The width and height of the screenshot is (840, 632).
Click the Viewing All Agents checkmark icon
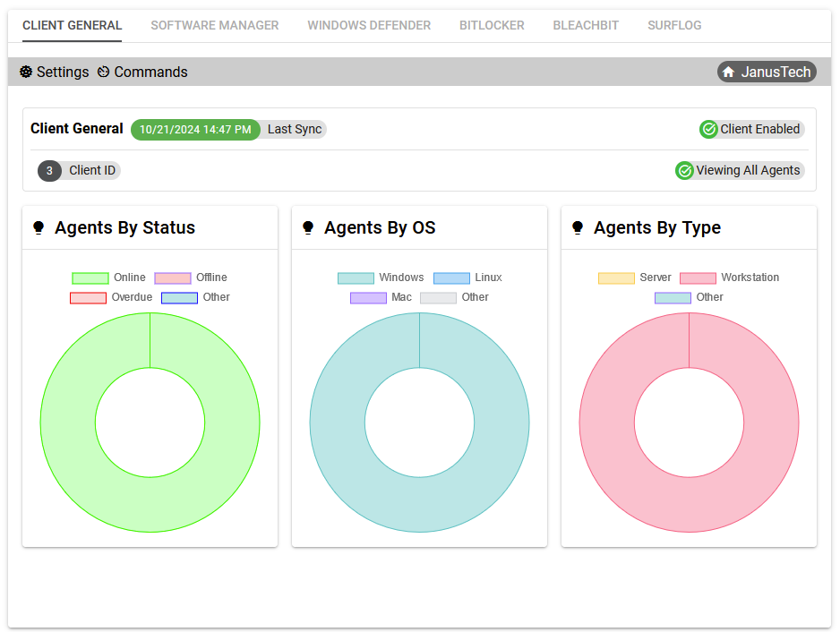point(685,170)
